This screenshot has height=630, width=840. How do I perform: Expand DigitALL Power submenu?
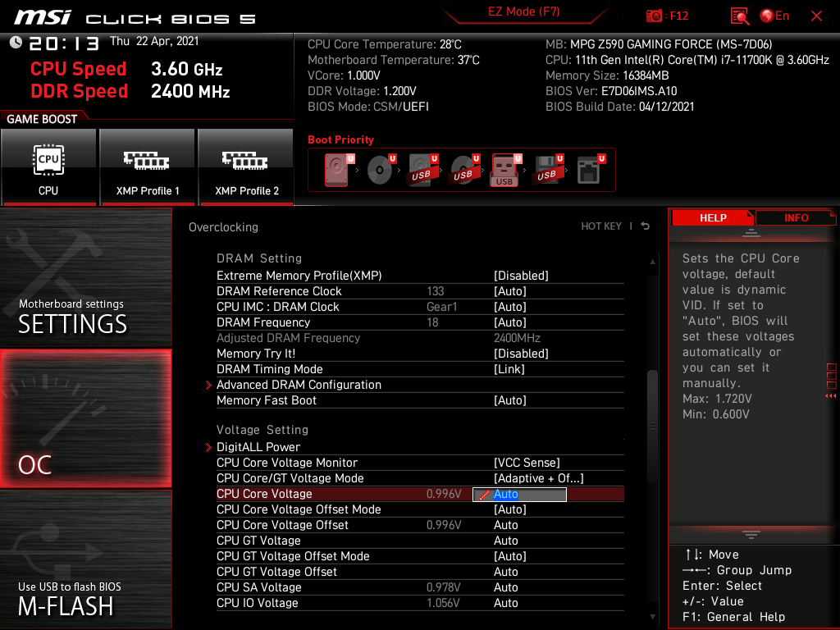coord(258,447)
